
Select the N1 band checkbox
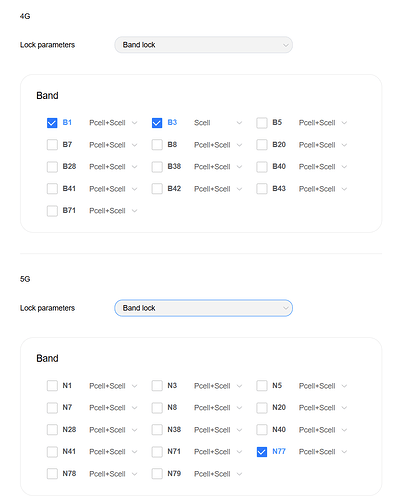tap(52, 386)
